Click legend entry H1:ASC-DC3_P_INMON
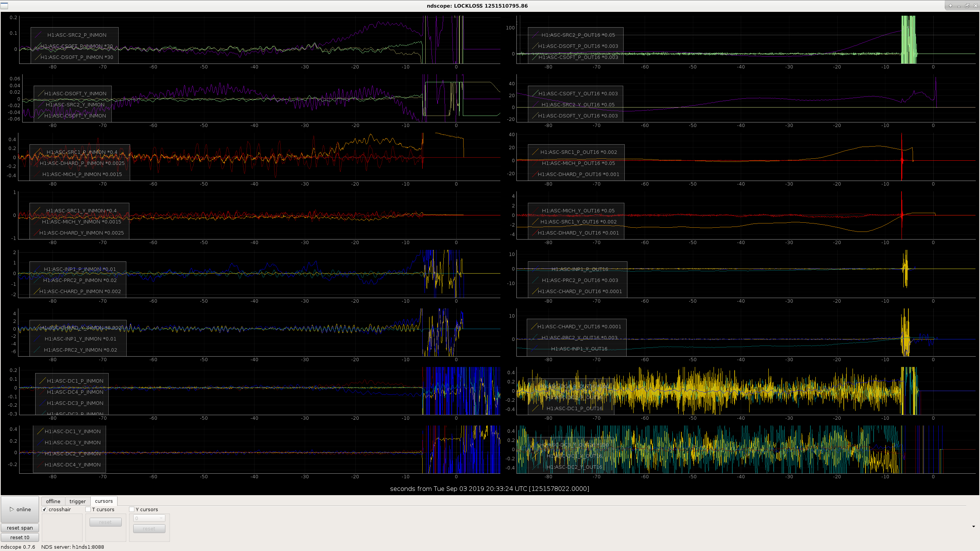Viewport: 980px width, 551px height. pos(75,403)
